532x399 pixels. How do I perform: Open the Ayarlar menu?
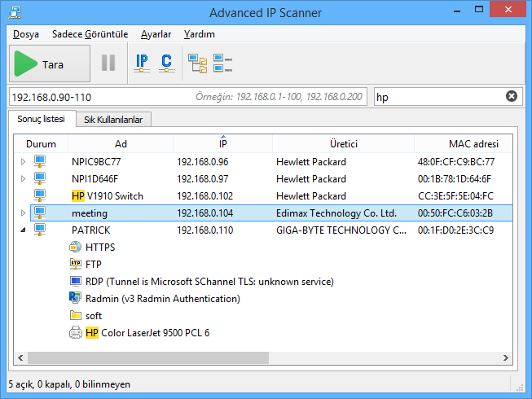tap(156, 34)
